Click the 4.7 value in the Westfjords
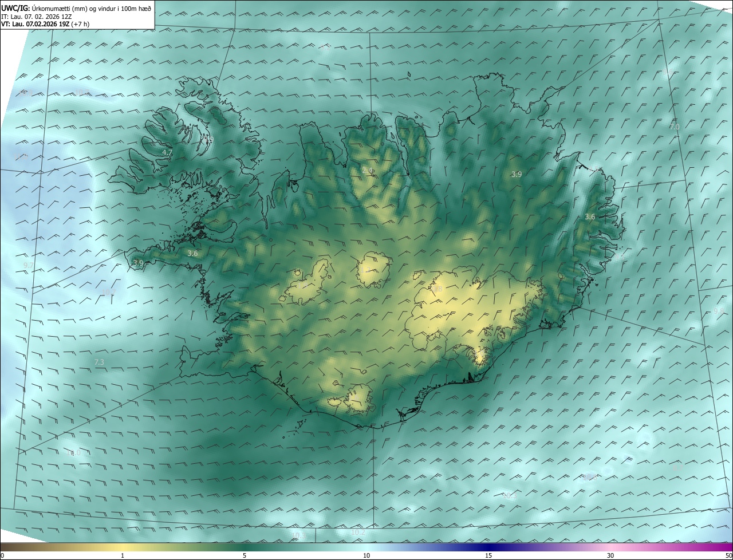 (167, 153)
